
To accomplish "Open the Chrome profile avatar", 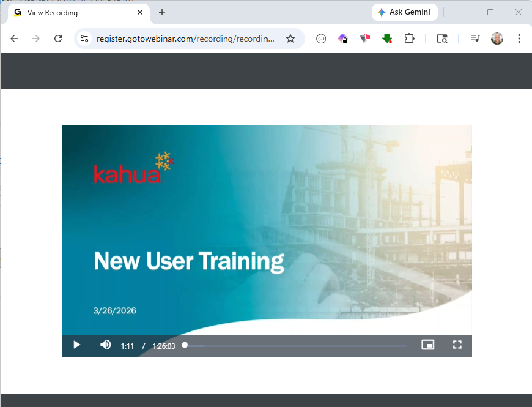I will 497,38.
